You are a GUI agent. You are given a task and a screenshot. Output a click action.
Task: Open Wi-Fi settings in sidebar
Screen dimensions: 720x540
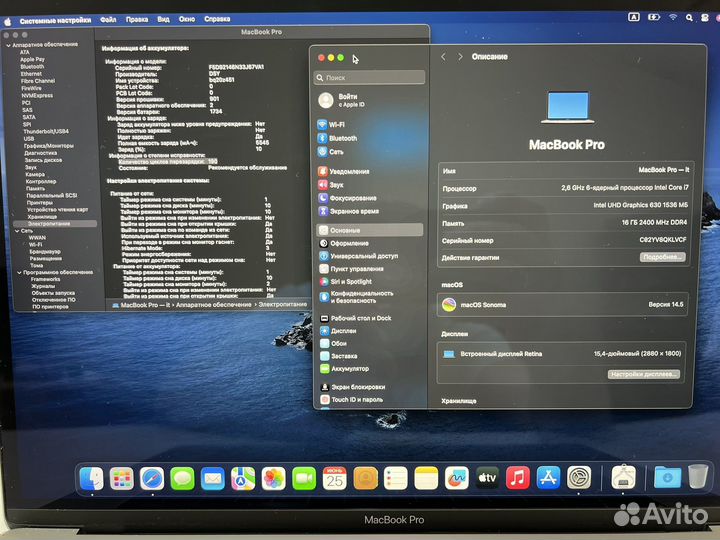pyautogui.click(x=331, y=124)
